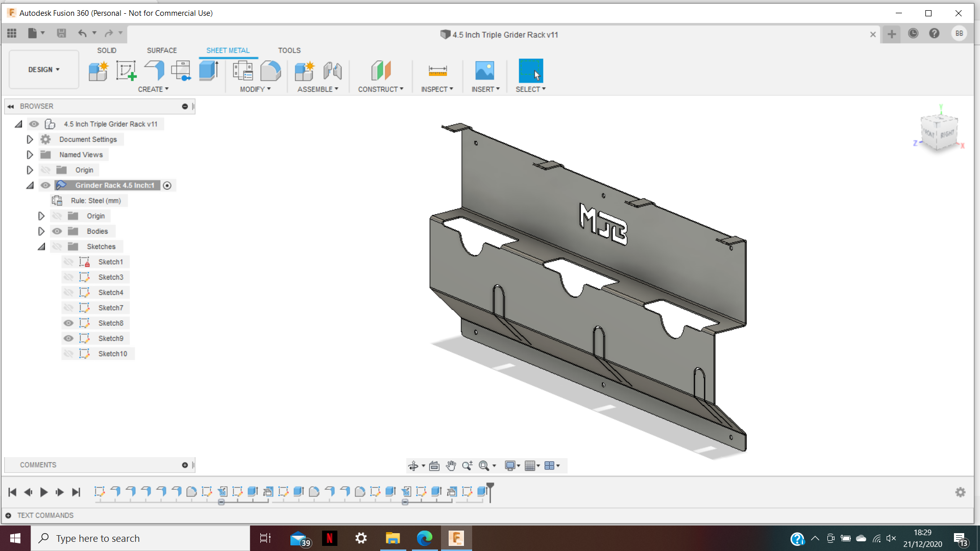Open the Job Status clock icon
Viewport: 980px width, 551px height.
click(x=913, y=33)
